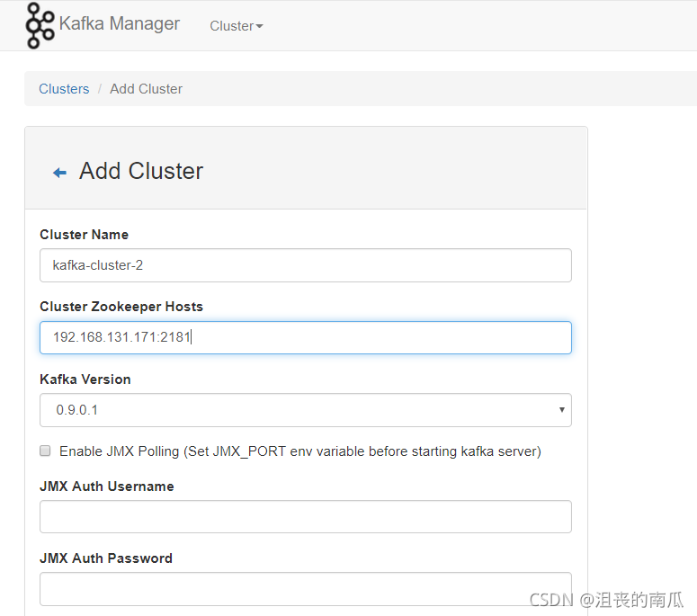Open the Cluster dropdown menu
Viewport: 697px width, 616px height.
point(237,26)
